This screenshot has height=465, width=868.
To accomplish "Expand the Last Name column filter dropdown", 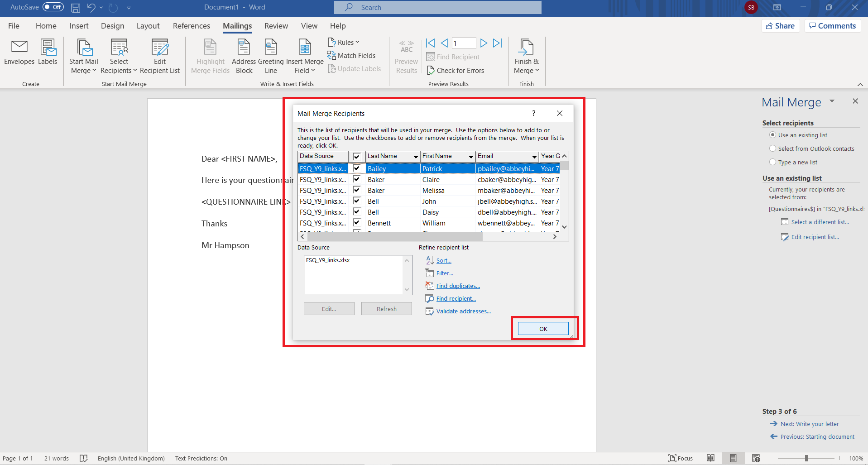I will point(415,157).
